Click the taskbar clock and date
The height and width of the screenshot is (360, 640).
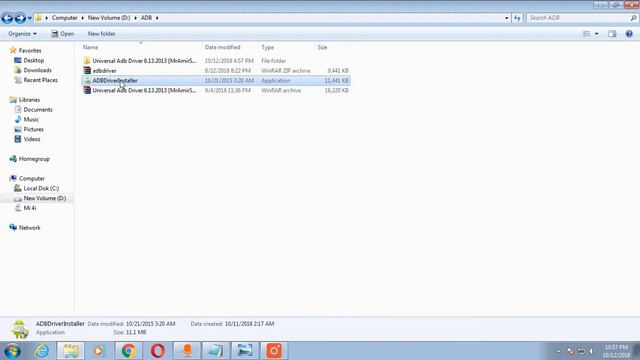(616, 351)
